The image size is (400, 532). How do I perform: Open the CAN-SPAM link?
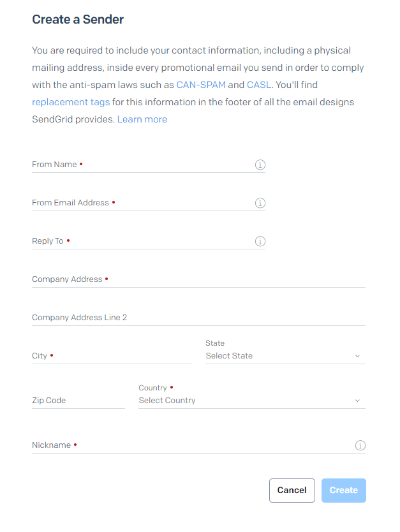pyautogui.click(x=201, y=84)
